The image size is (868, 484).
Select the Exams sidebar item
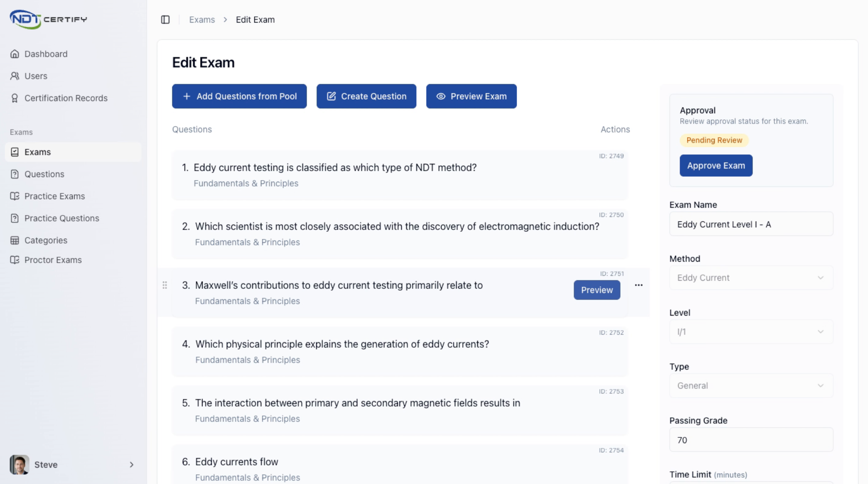(x=73, y=152)
